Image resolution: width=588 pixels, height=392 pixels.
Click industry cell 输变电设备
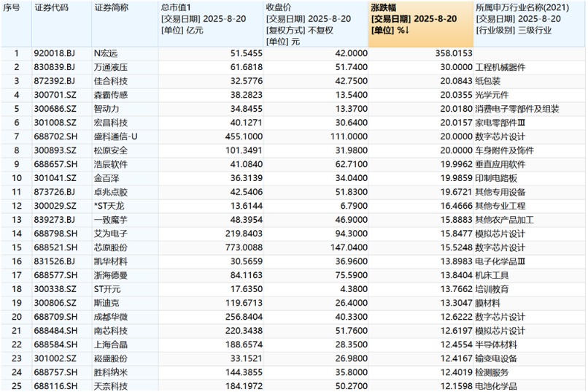coord(496,358)
